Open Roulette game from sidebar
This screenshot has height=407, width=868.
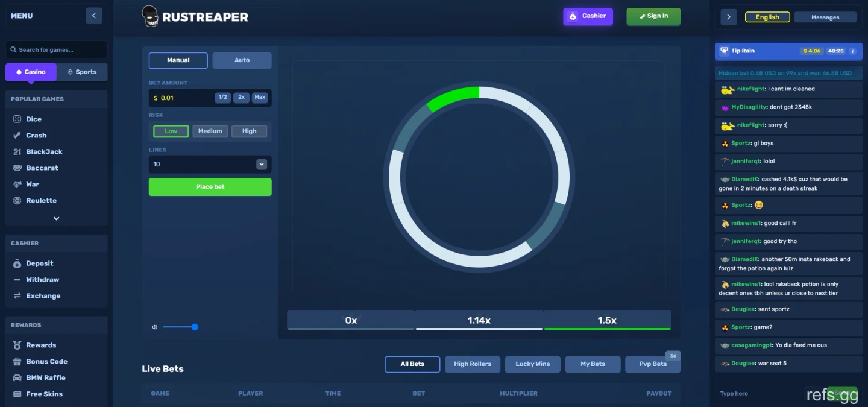[41, 201]
